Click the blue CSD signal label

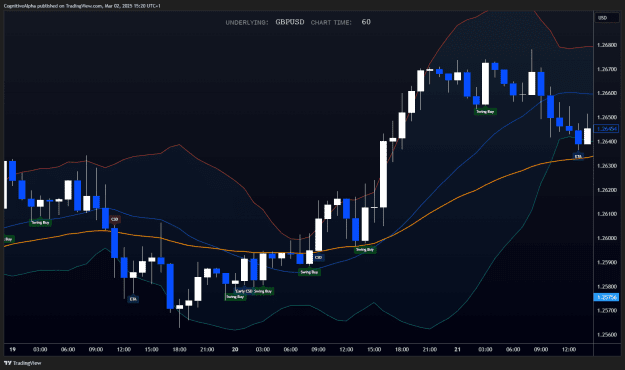[318, 258]
